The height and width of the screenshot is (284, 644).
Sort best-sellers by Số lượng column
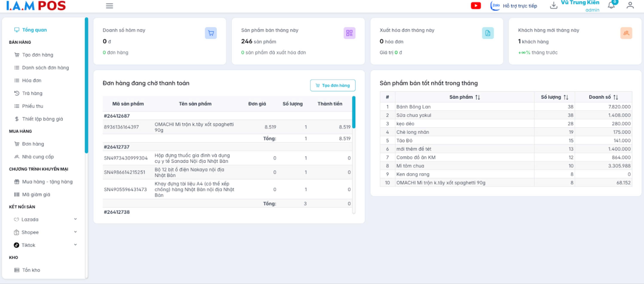(566, 97)
